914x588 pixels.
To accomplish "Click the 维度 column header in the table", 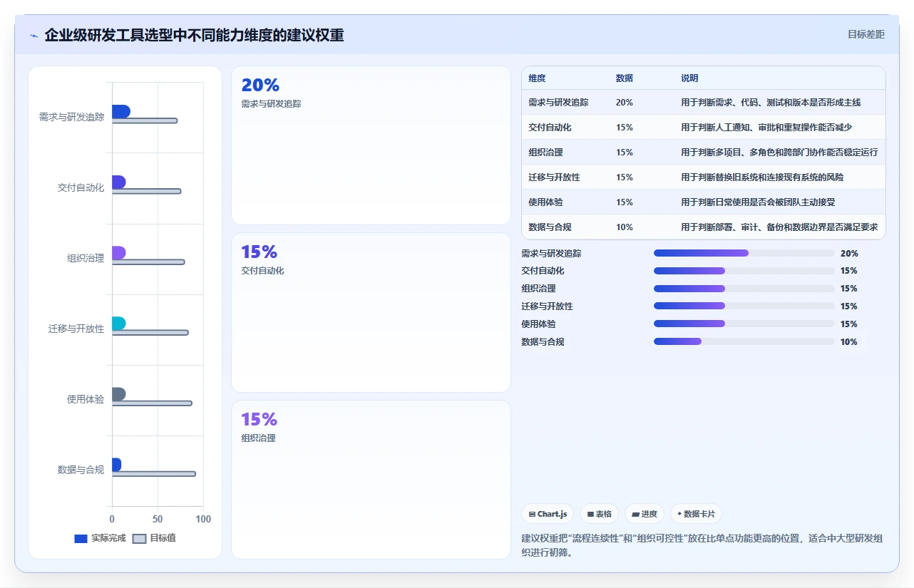I will tap(537, 78).
